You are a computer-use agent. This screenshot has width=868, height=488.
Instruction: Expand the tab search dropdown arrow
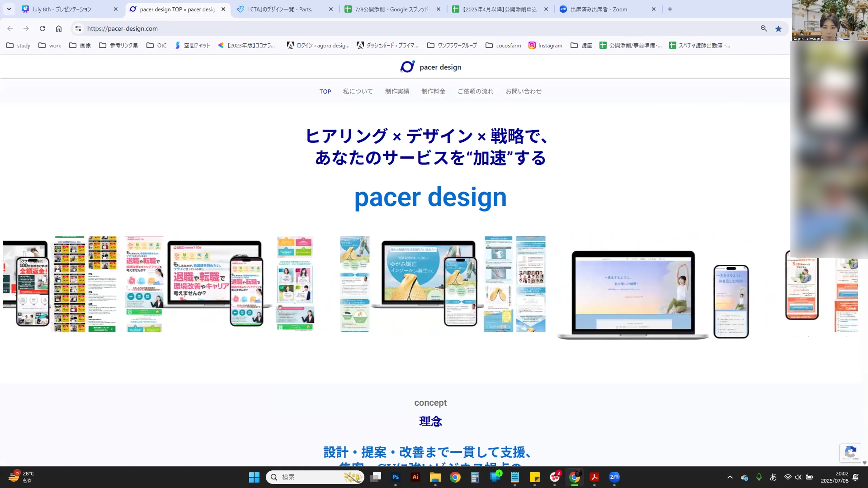9,9
